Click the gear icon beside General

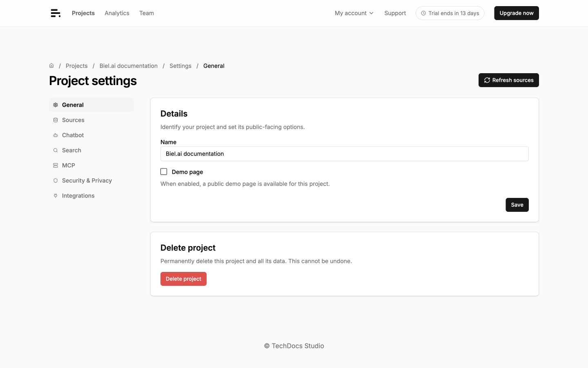pos(56,105)
